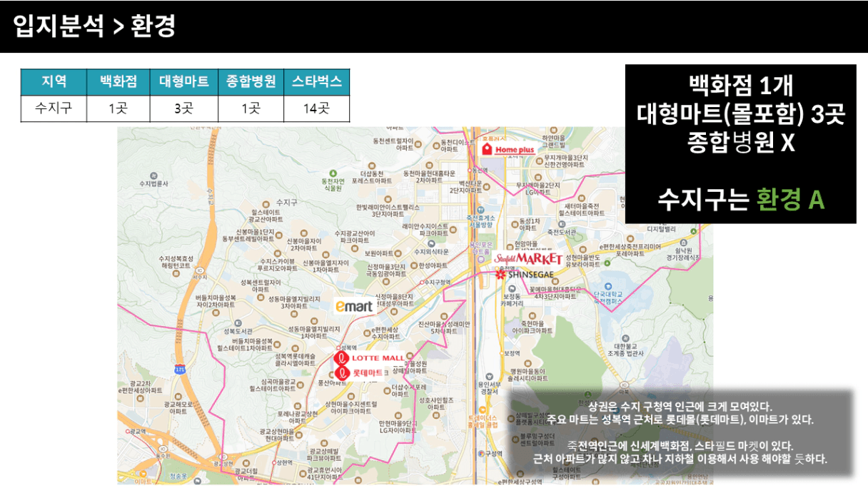Select the '대형마트(몰포함) 3곳' summary line

click(x=740, y=114)
